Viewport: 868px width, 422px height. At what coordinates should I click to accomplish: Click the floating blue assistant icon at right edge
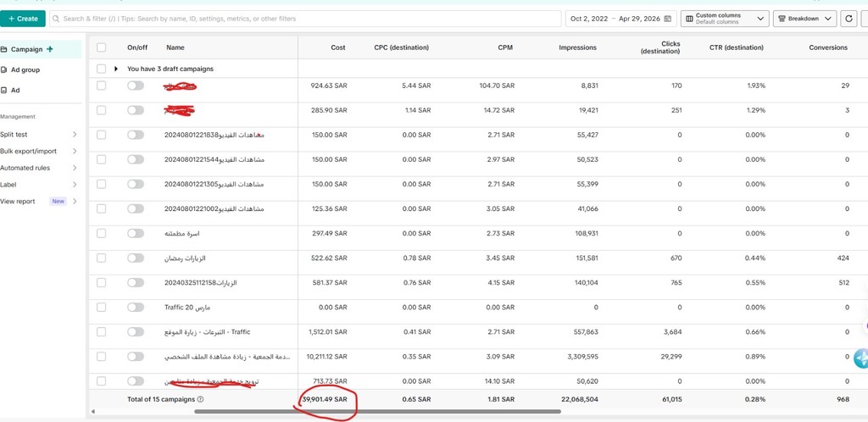point(861,358)
